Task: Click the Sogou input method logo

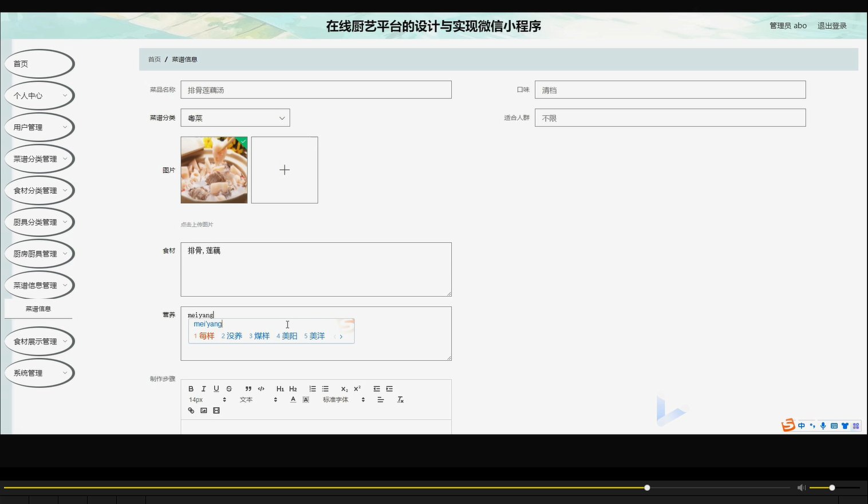Action: pos(788,425)
